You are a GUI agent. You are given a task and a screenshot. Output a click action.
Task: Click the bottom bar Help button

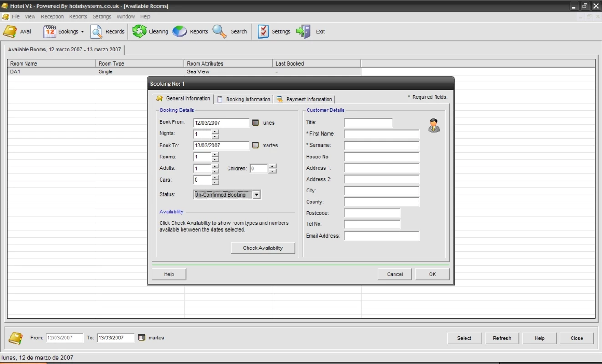(540, 338)
